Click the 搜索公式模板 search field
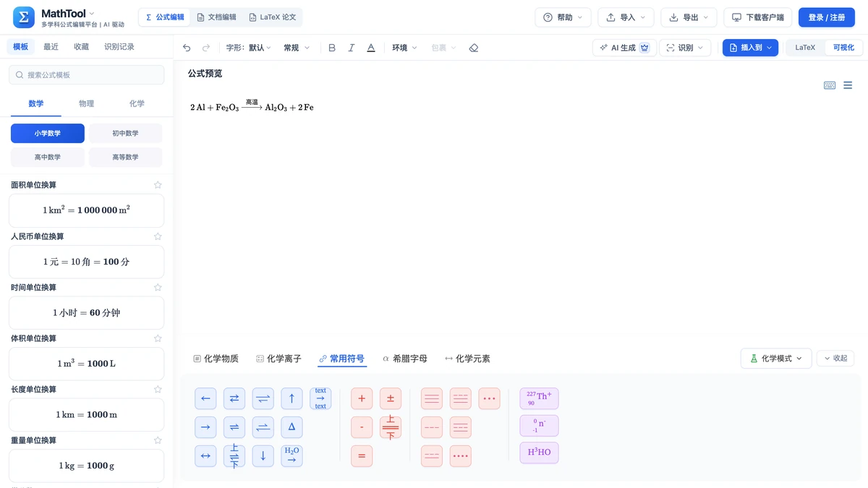 [x=87, y=74]
